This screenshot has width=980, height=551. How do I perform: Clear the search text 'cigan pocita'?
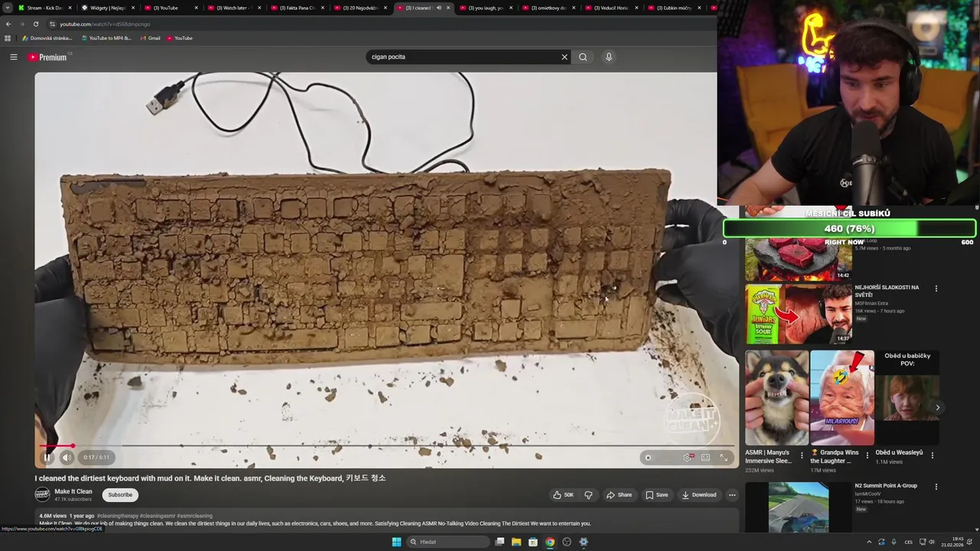coord(564,57)
